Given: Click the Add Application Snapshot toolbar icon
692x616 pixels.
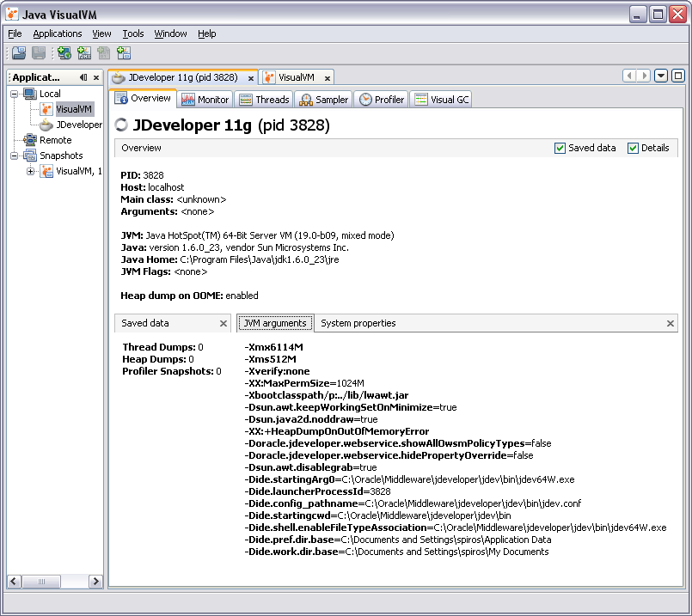Looking at the screenshot, I should click(x=124, y=53).
